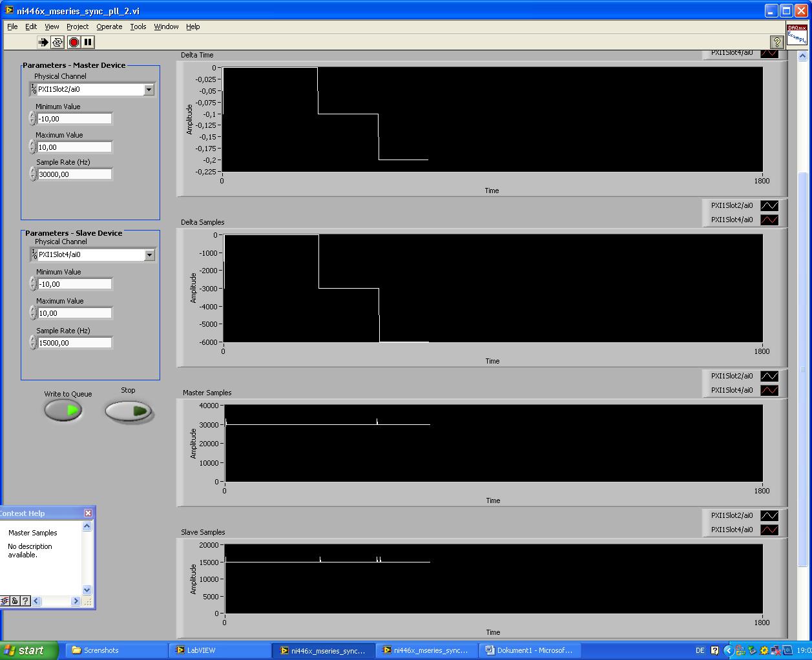Toggle the Context Help lock icon
The height and width of the screenshot is (660, 812).
[x=15, y=601]
